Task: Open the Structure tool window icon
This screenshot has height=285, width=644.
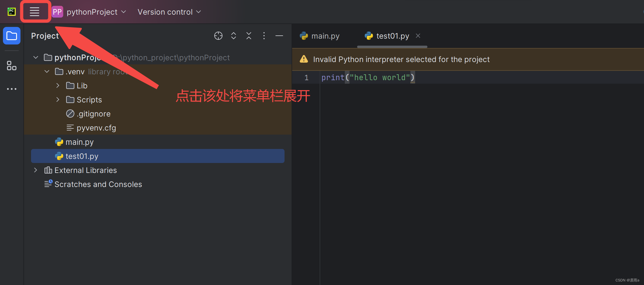Action: click(12, 66)
